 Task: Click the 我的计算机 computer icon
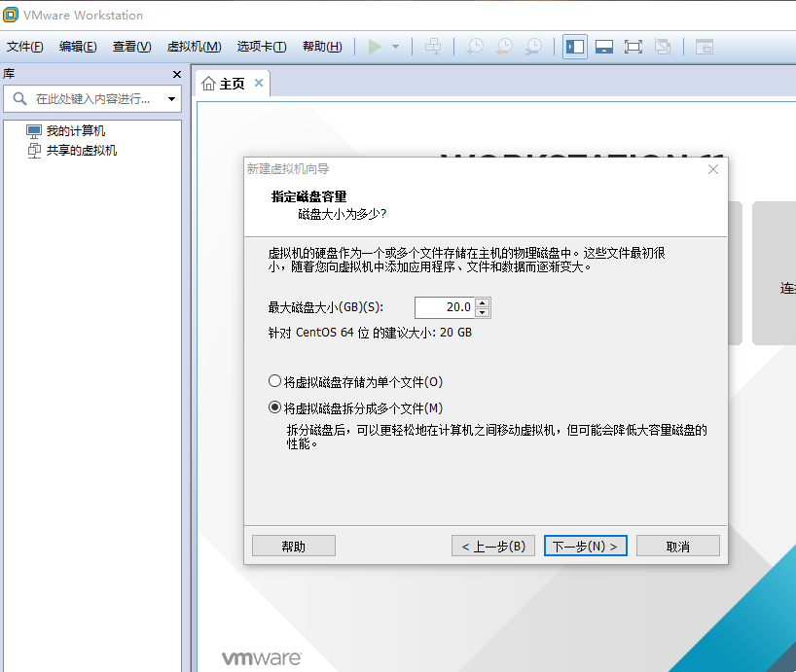(x=34, y=131)
